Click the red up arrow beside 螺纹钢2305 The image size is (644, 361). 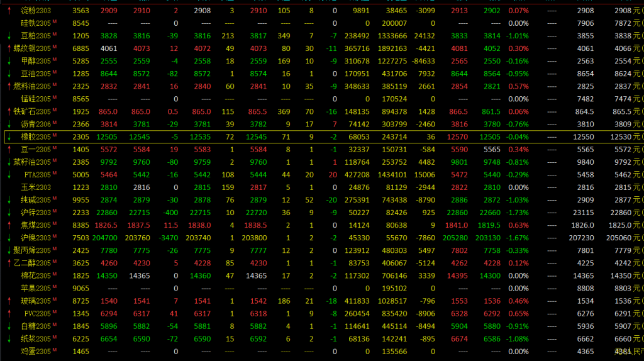coord(9,48)
